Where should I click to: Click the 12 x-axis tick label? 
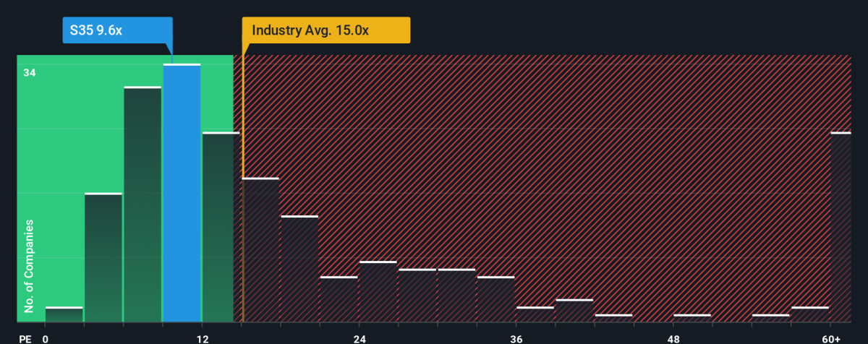[x=202, y=338]
